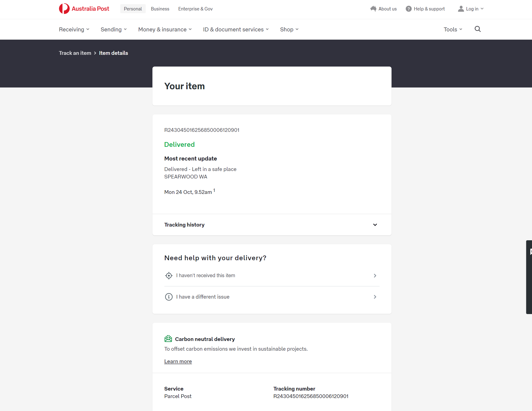Switch to Enterprise & Gov tab
The height and width of the screenshot is (411, 532).
click(x=195, y=9)
